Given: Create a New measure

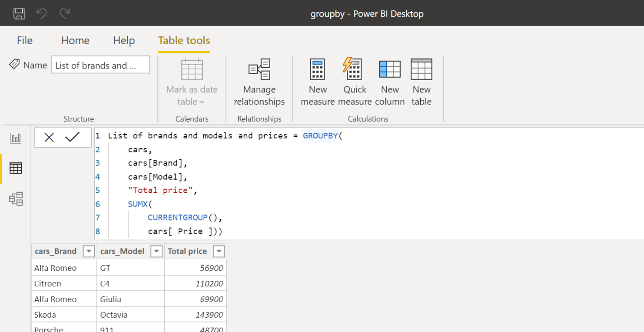Looking at the screenshot, I should coord(318,83).
